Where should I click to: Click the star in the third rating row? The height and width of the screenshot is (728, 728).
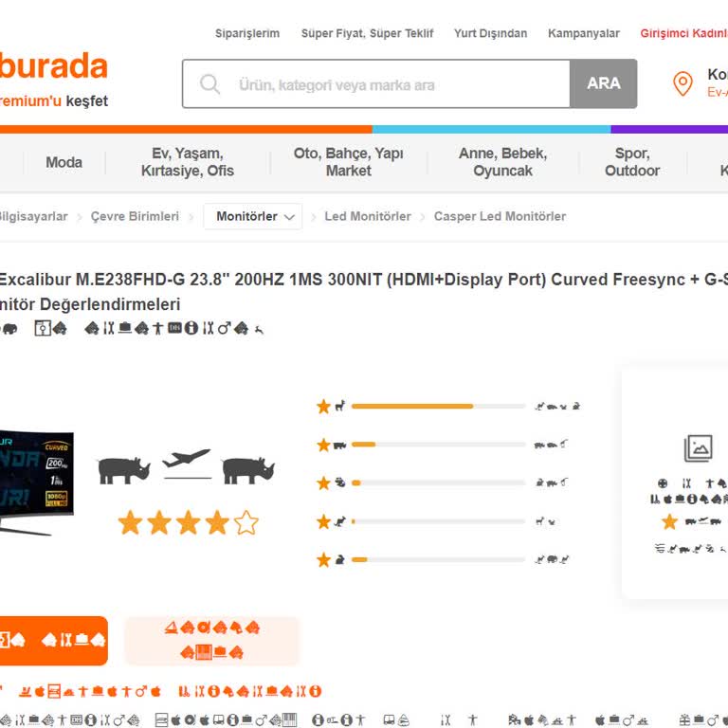pos(323,482)
